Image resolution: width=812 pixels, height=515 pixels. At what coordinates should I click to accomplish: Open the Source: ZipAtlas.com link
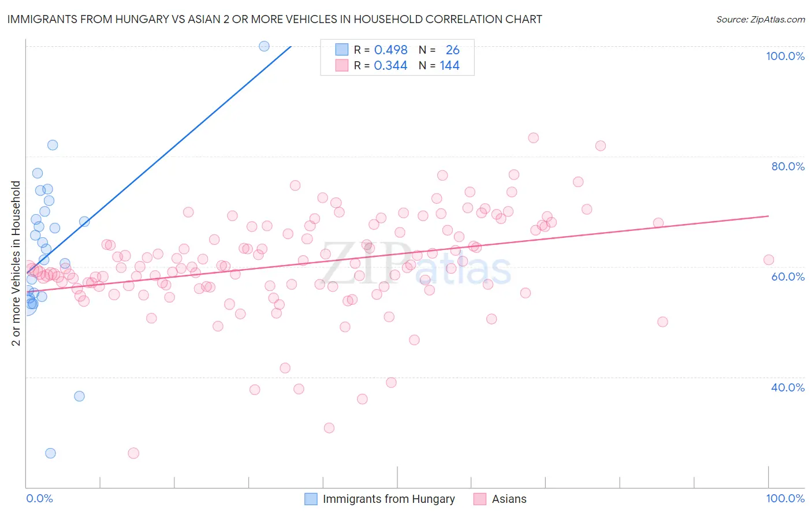pos(761,19)
